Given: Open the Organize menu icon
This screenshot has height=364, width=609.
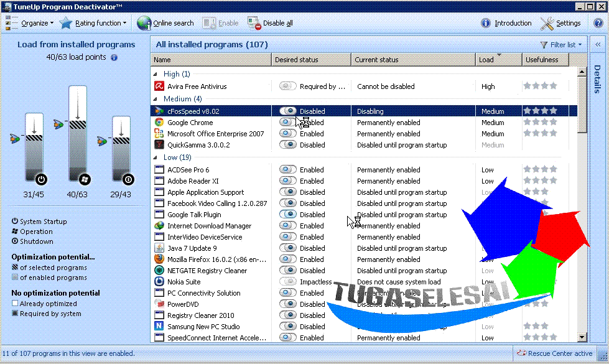Looking at the screenshot, I should pos(11,23).
